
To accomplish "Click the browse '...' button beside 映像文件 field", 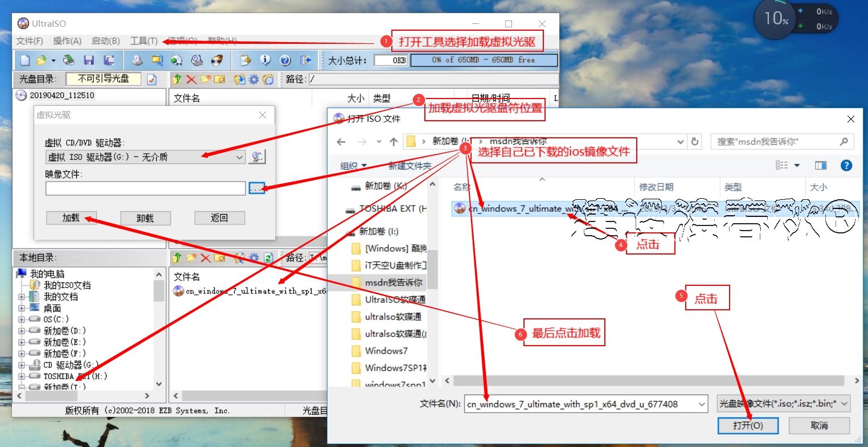I will pyautogui.click(x=257, y=188).
